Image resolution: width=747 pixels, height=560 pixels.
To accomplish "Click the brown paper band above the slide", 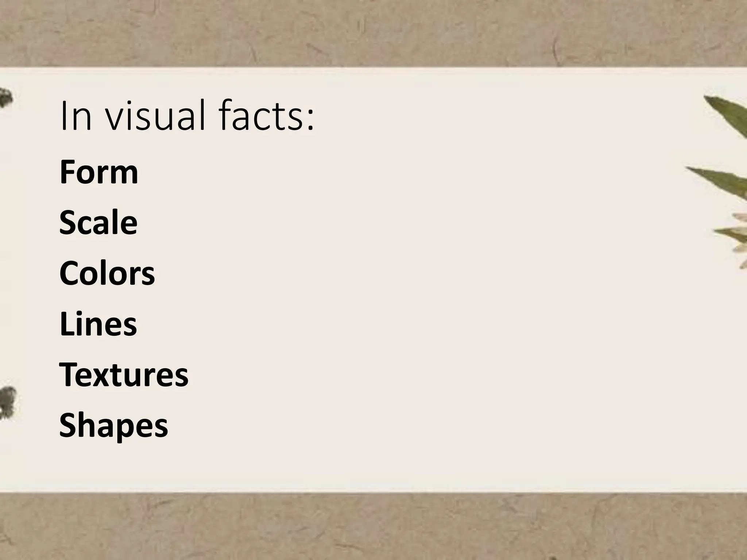I will tap(373, 33).
